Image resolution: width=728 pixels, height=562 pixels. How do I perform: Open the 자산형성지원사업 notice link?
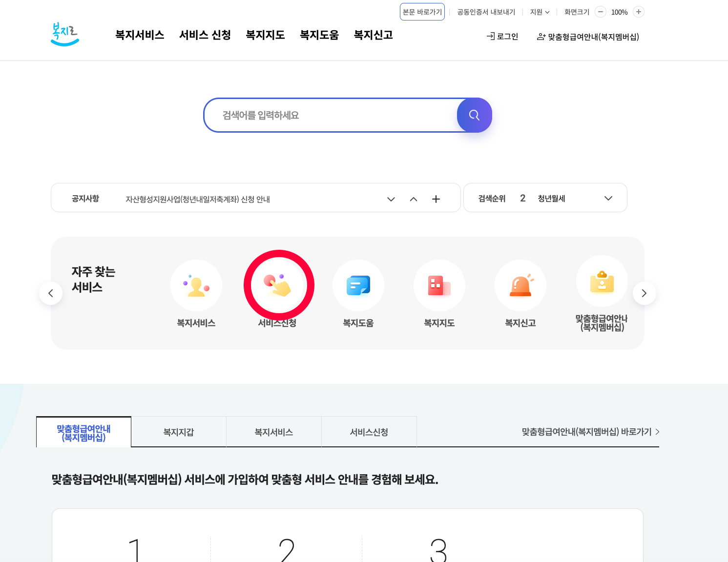198,200
